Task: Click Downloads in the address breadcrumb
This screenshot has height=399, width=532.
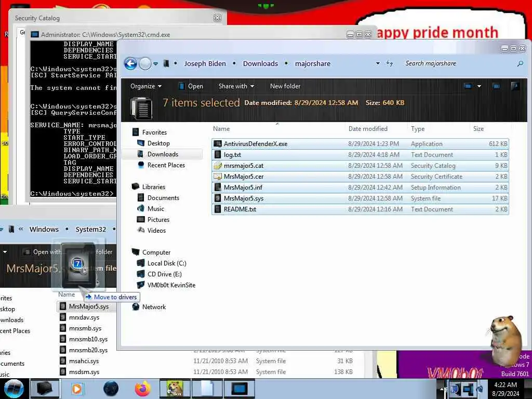Action: pyautogui.click(x=260, y=63)
